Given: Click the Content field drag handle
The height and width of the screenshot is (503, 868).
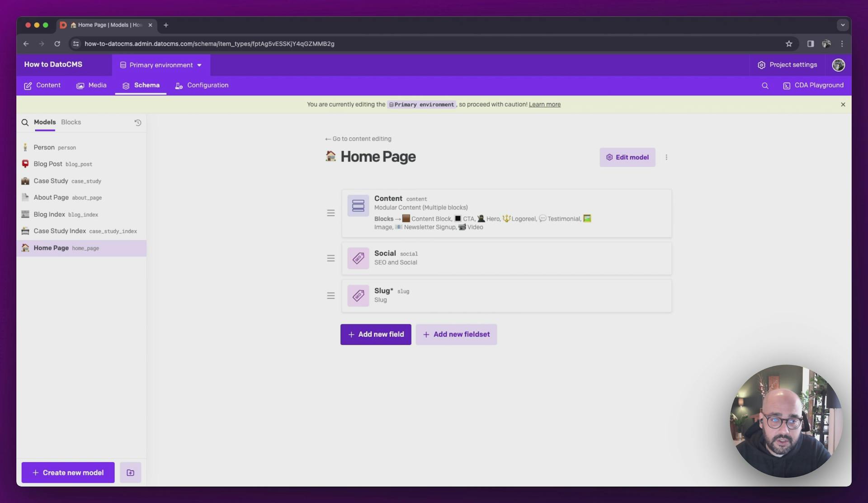Looking at the screenshot, I should (331, 213).
